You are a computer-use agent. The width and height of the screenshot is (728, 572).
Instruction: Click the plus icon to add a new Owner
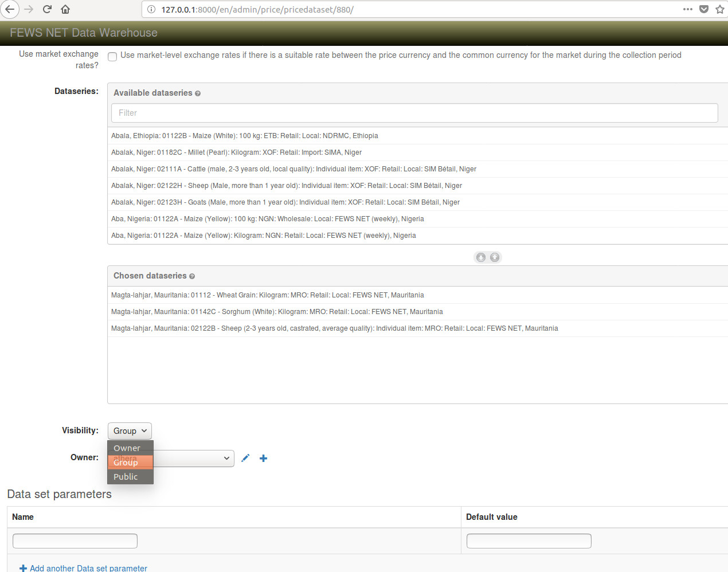click(263, 458)
